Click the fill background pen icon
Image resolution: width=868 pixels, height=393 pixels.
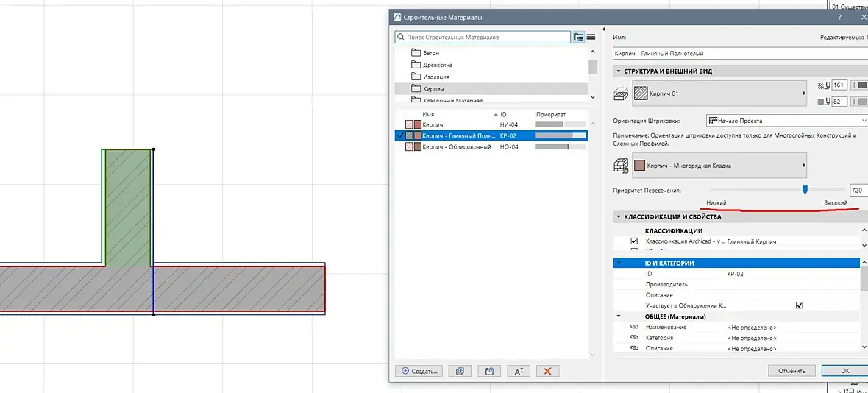tap(822, 102)
